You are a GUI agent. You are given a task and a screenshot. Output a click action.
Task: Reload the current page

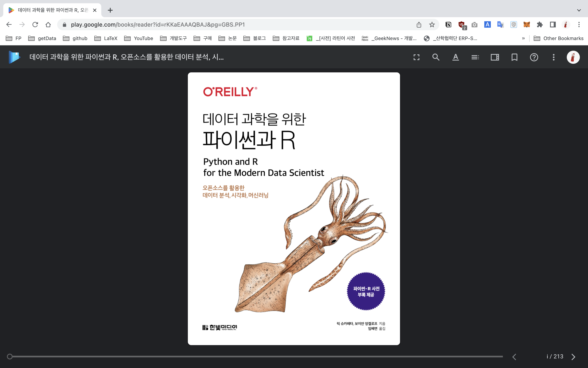(35, 25)
